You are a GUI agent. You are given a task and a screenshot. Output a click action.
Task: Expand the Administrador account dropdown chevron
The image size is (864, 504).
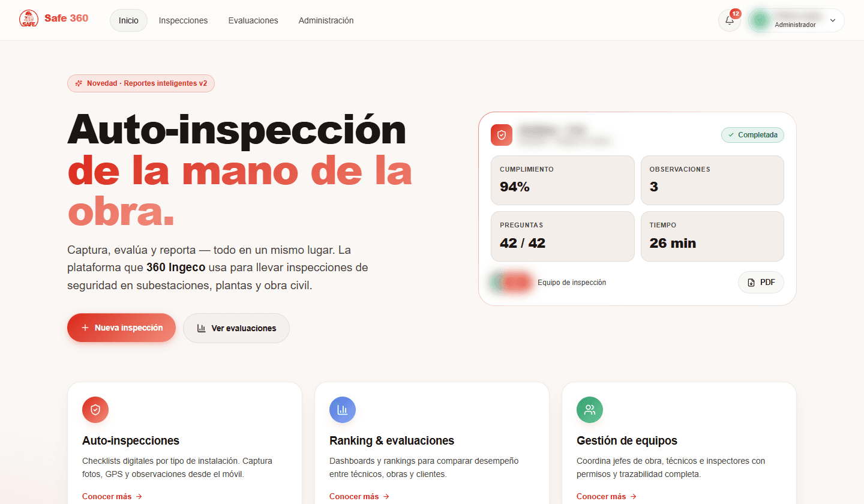(832, 20)
